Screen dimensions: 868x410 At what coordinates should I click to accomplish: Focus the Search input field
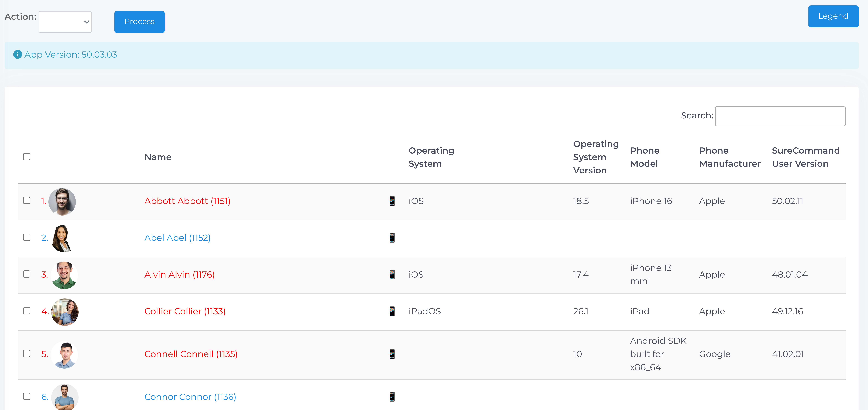tap(780, 116)
